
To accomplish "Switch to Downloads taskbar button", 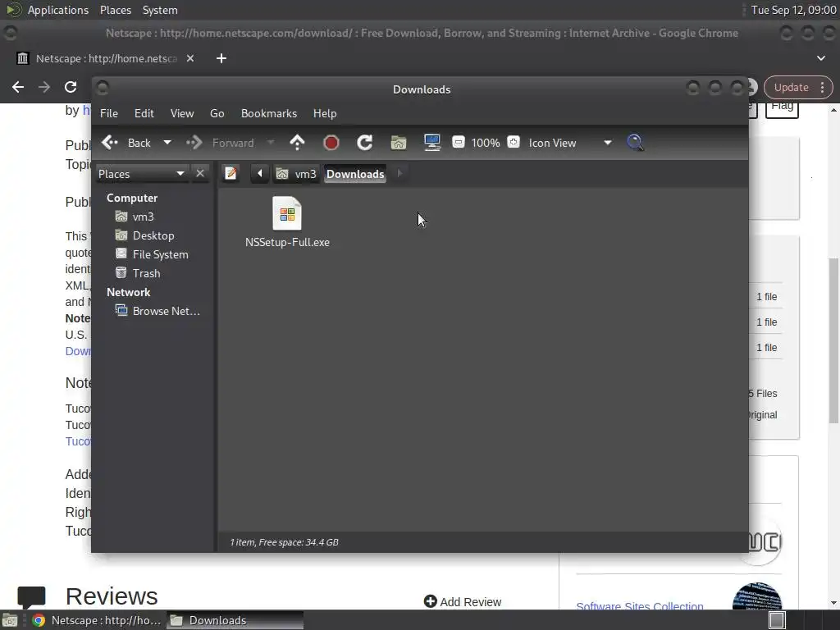I will pyautogui.click(x=235, y=620).
